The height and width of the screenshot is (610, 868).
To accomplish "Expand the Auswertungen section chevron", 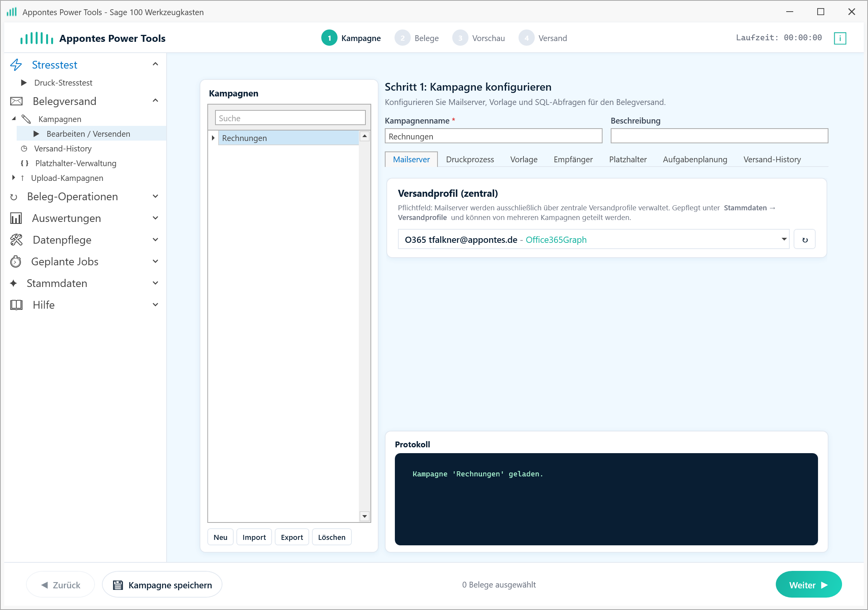I will pos(155,218).
